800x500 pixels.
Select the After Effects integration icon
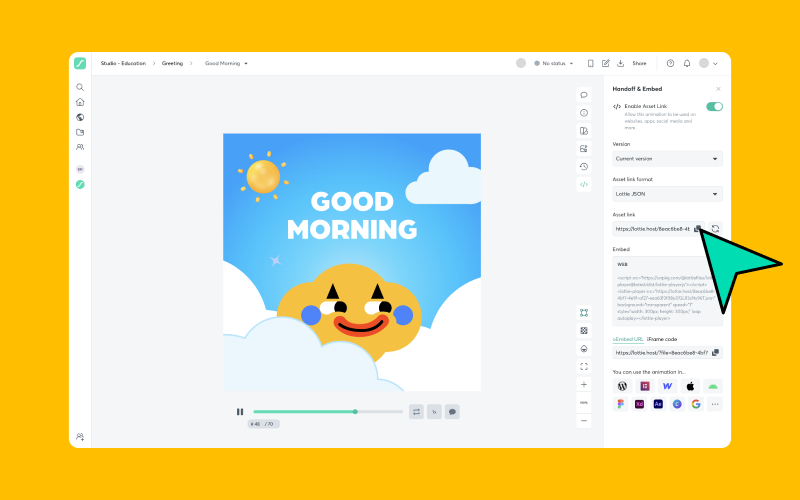point(658,404)
